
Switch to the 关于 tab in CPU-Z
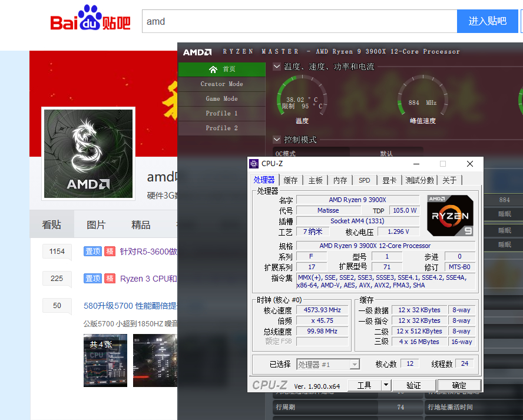tap(449, 180)
